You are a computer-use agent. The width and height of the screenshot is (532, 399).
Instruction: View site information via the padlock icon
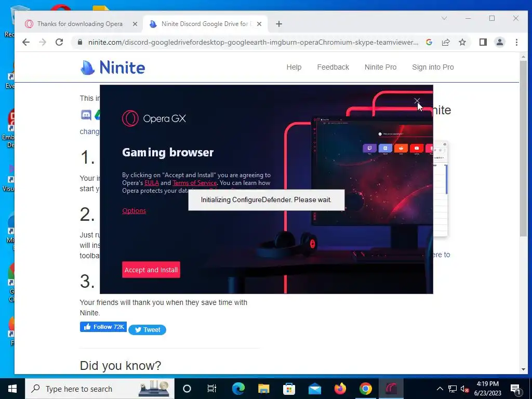click(x=80, y=42)
